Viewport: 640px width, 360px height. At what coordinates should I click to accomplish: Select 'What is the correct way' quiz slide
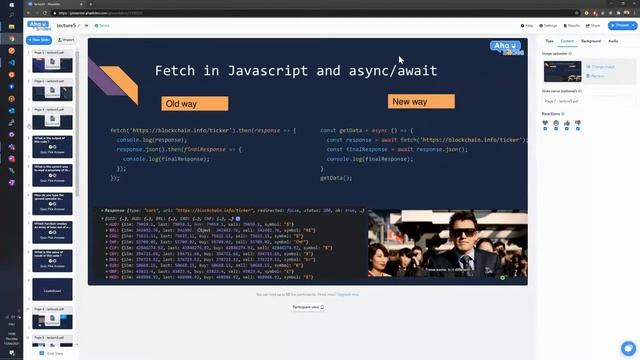pyautogui.click(x=52, y=176)
